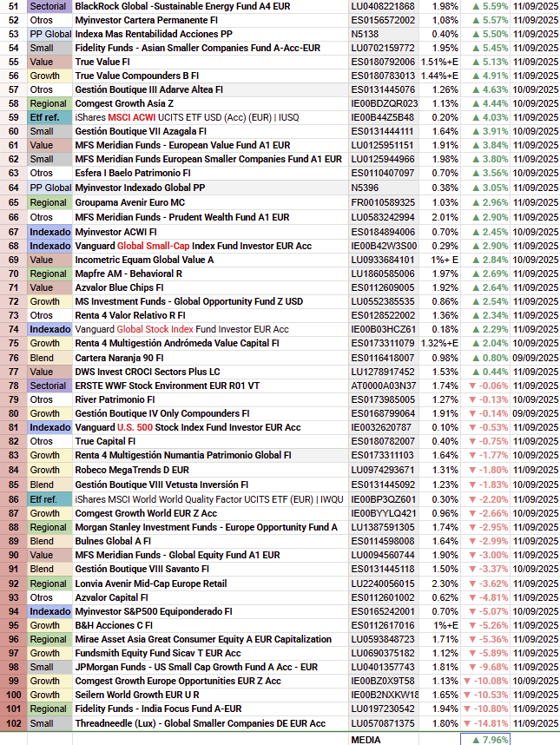
Task: Select row header 74
Action: tap(13, 329)
